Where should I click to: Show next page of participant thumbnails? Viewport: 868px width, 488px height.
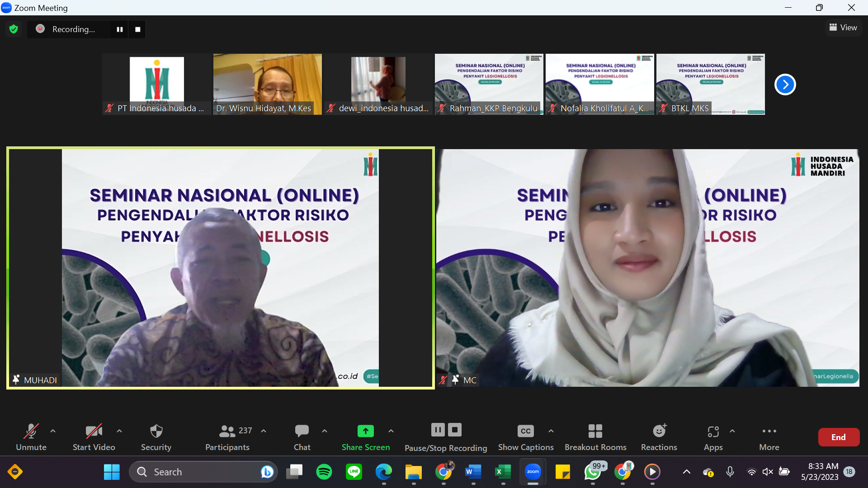point(785,84)
